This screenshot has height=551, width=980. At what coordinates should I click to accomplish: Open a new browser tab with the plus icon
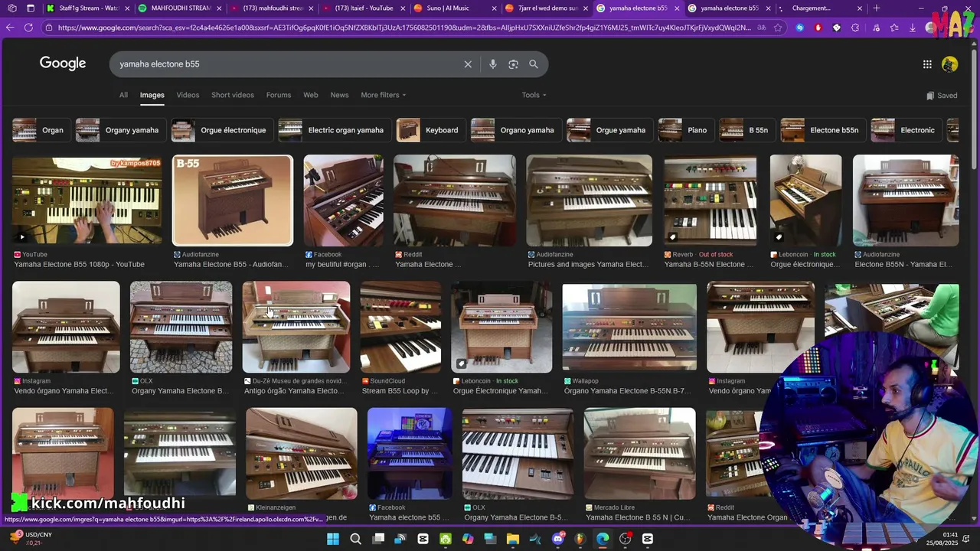click(x=877, y=8)
